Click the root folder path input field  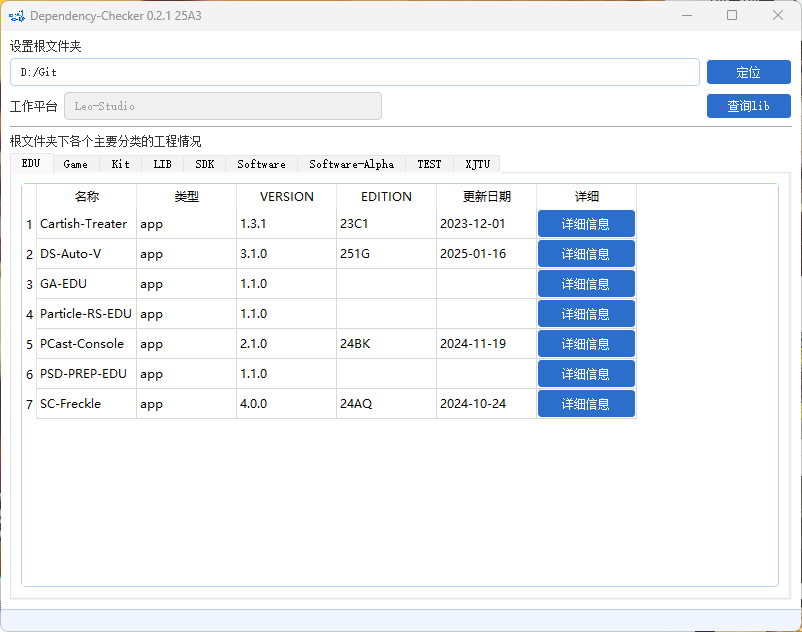pyautogui.click(x=355, y=72)
